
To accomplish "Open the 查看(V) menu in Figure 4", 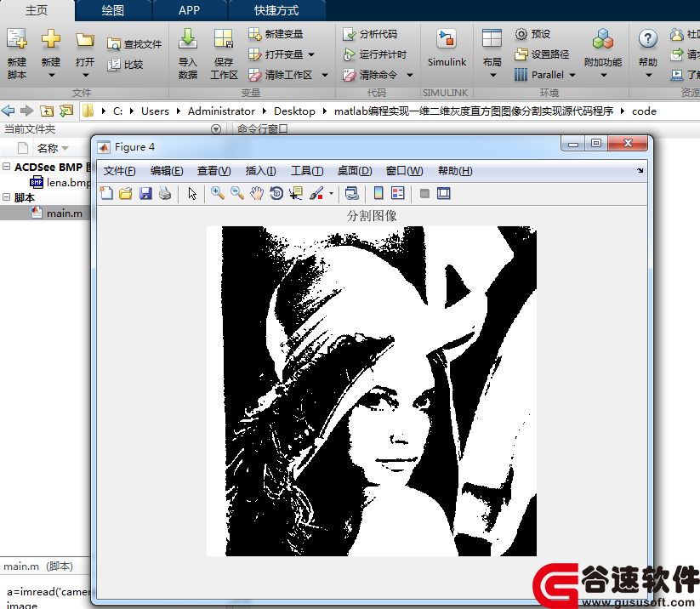I will 213,171.
